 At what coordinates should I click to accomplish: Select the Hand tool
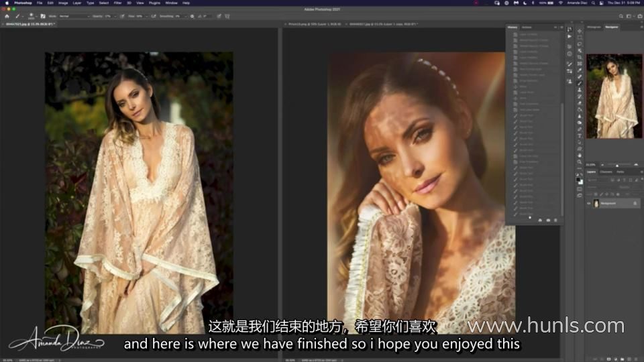(x=580, y=155)
